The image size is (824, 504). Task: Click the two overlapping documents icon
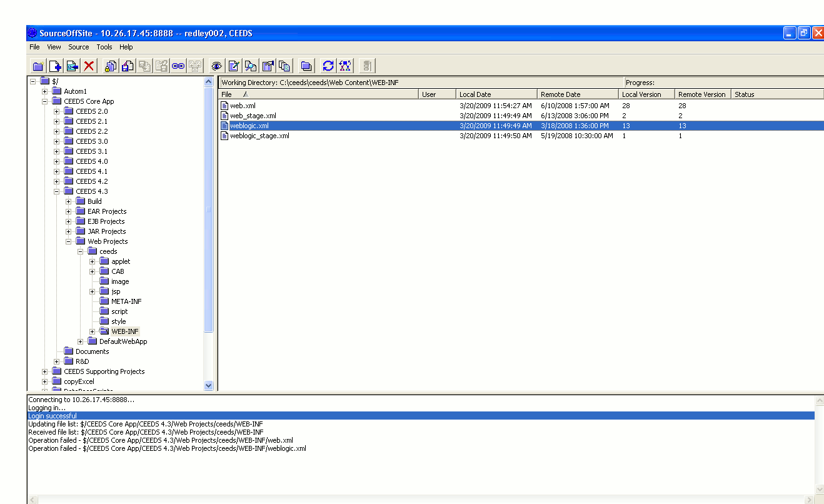point(284,66)
